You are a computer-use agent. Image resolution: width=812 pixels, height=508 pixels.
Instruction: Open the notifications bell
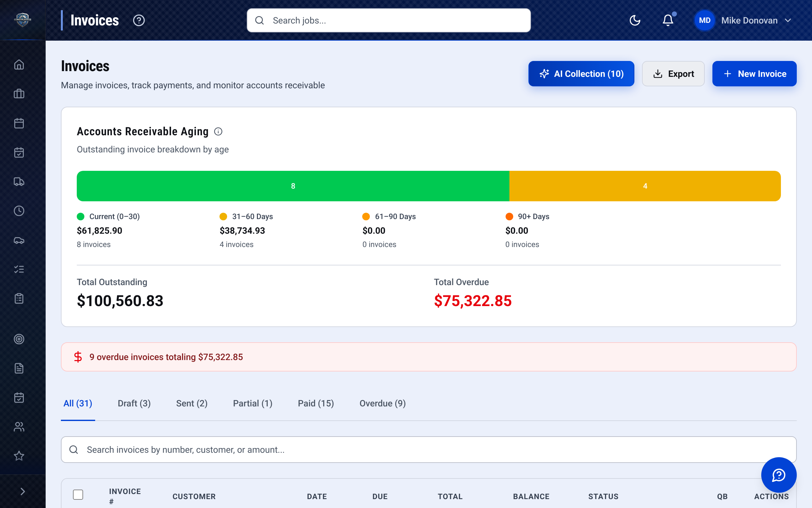tap(668, 21)
